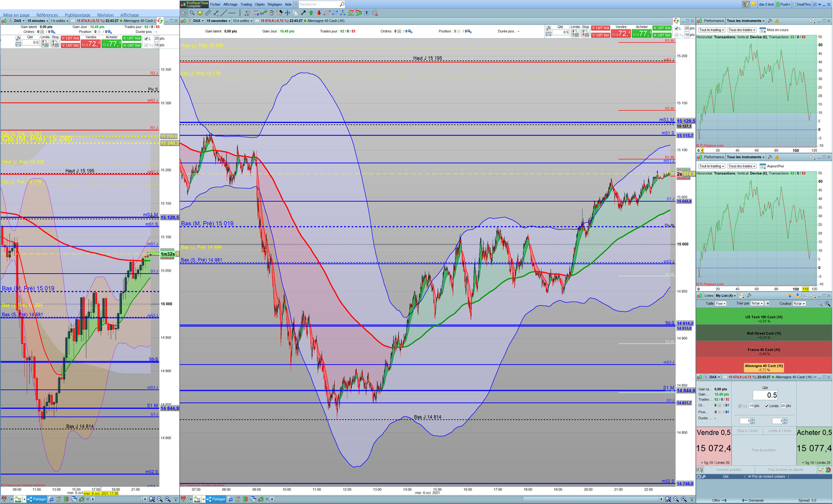Open the 10 k unités dropdown
Image resolution: width=833 pixels, height=504 pixels.
click(242, 21)
